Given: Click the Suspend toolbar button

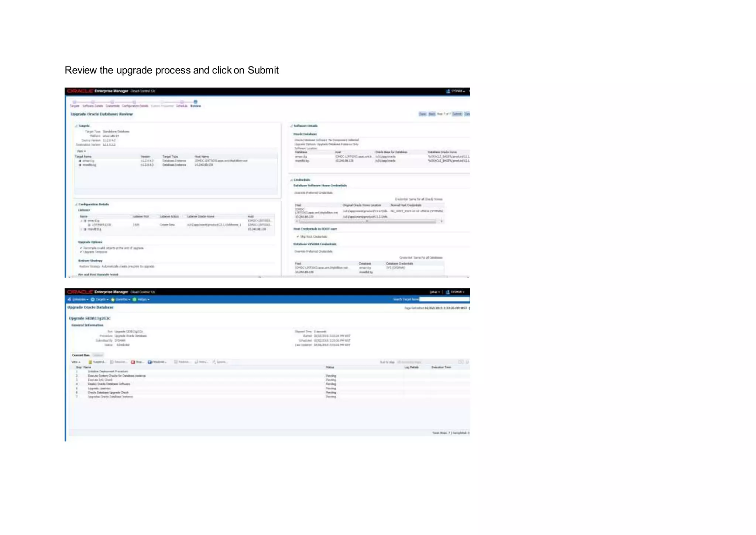Looking at the screenshot, I should click(97, 362).
